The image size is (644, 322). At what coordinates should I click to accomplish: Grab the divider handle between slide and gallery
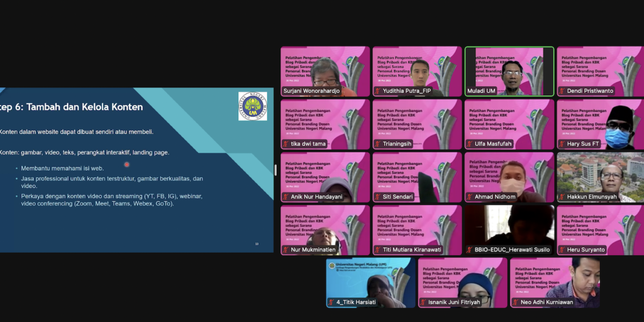coord(276,170)
